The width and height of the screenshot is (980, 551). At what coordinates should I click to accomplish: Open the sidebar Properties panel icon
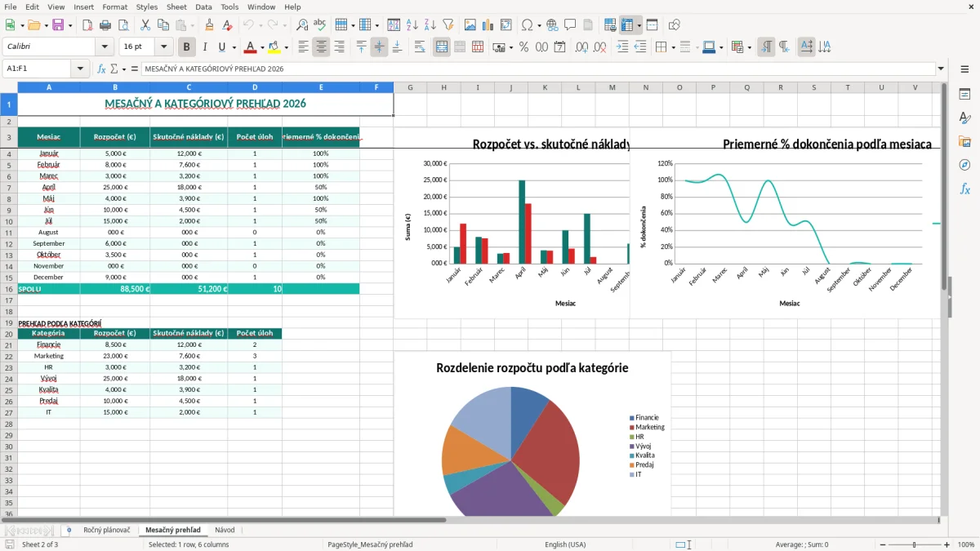[x=964, y=95]
